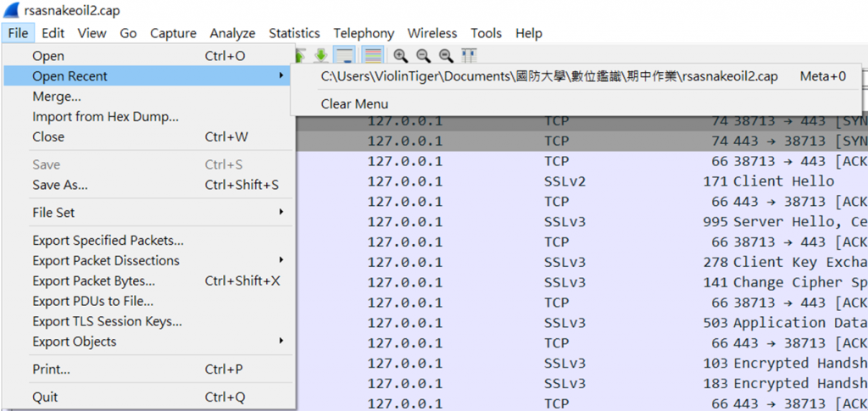This screenshot has width=868, height=411.
Task: Select the 183-length Encrypted Handshake row
Action: pos(581,383)
